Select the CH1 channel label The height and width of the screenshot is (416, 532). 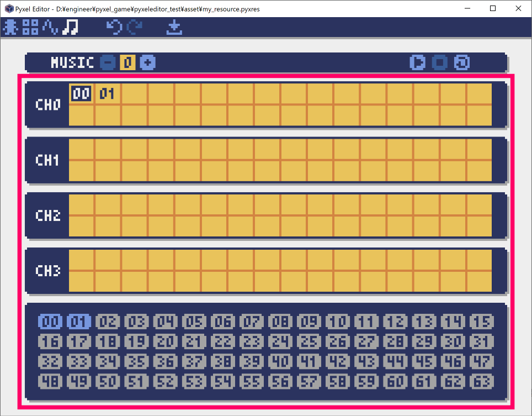click(x=48, y=160)
